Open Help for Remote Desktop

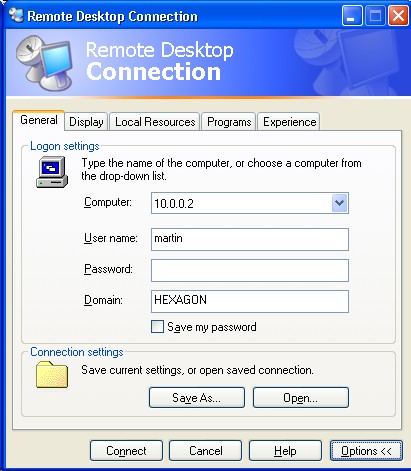tap(285, 451)
